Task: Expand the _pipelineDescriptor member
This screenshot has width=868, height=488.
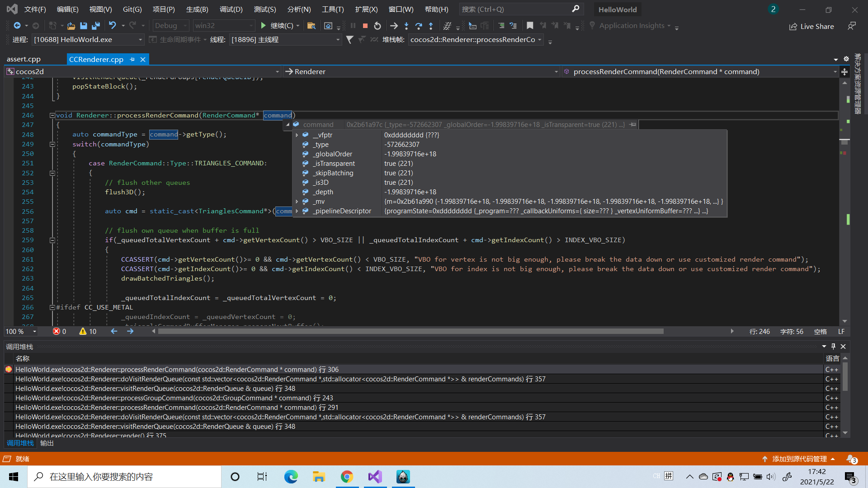Action: pyautogui.click(x=297, y=211)
